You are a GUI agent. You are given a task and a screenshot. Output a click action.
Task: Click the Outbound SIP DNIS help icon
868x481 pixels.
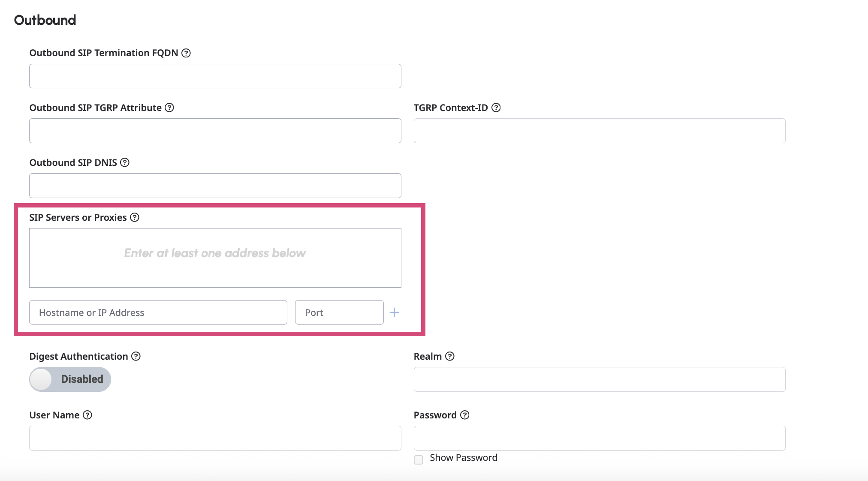coord(125,162)
